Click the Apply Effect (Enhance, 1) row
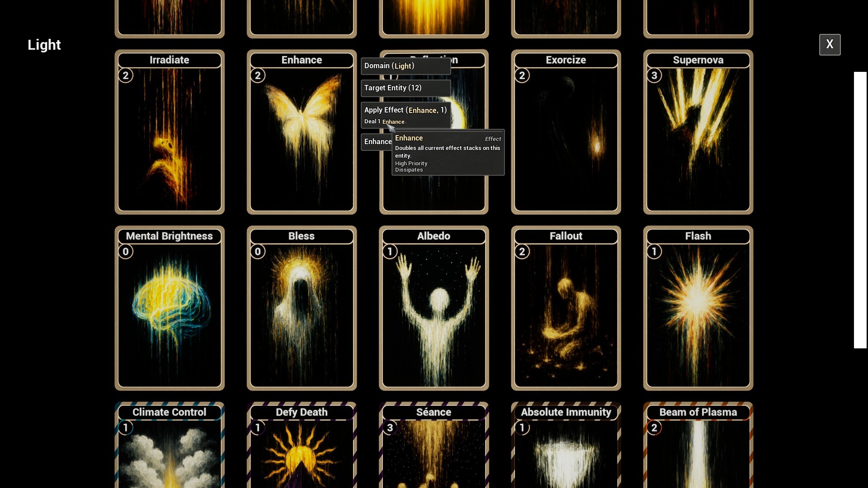 (x=406, y=110)
